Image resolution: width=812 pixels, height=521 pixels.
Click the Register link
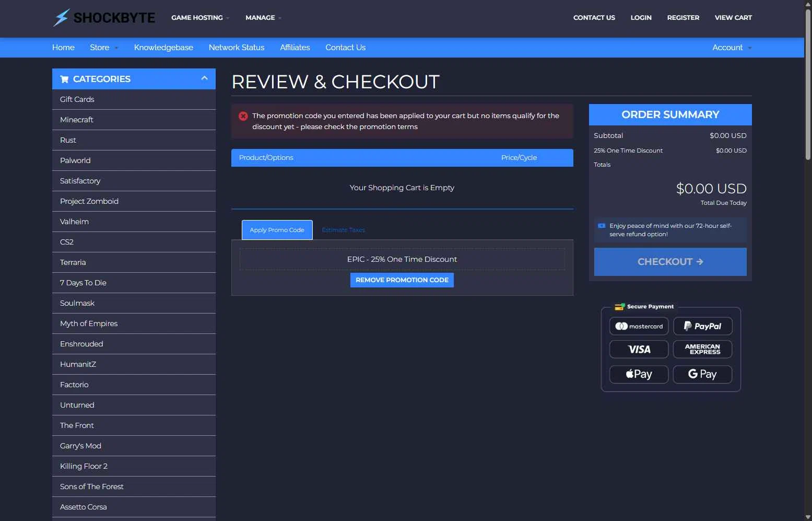(x=683, y=18)
